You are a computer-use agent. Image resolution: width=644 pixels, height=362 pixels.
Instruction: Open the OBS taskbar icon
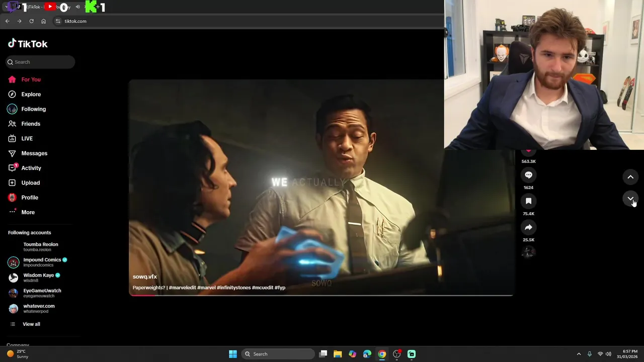(397, 354)
